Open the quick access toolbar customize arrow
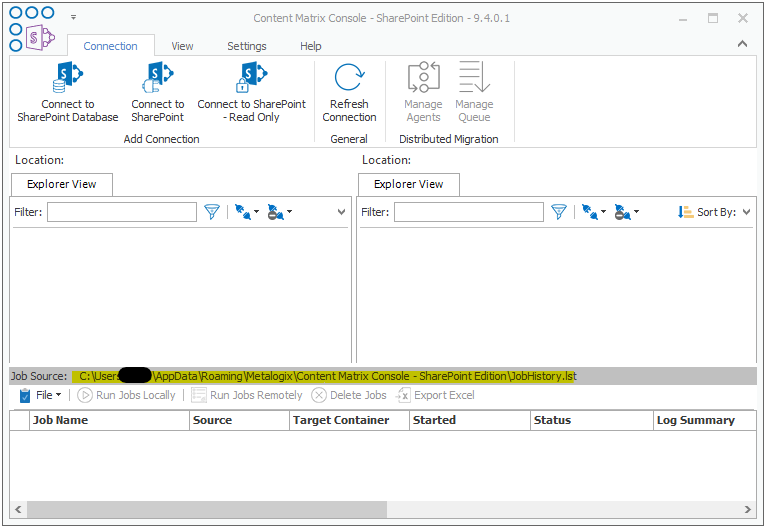Image resolution: width=766 pixels, height=530 pixels. pyautogui.click(x=73, y=17)
